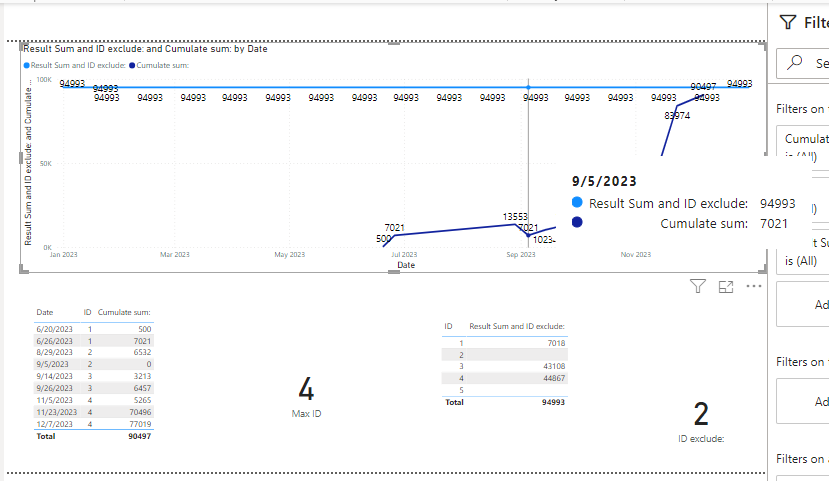Select the 8/29/2023 row date cell
829x481 pixels.
tap(54, 353)
